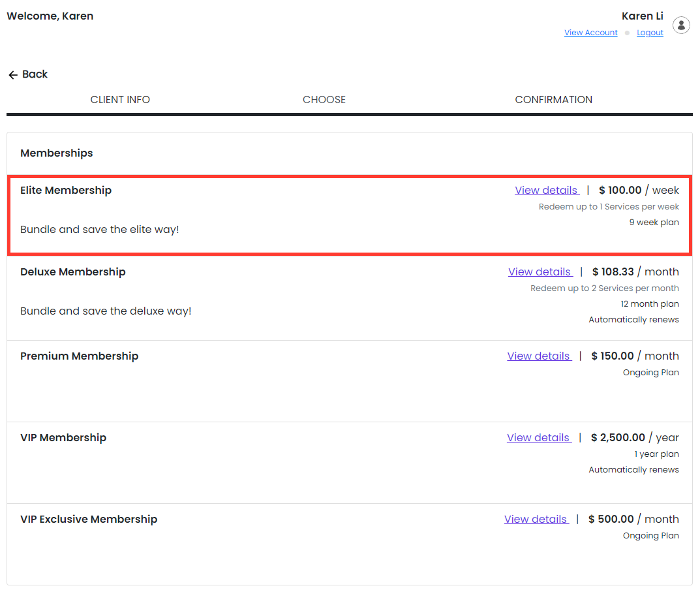Switch to the CLIENT INFO step tab

click(120, 100)
